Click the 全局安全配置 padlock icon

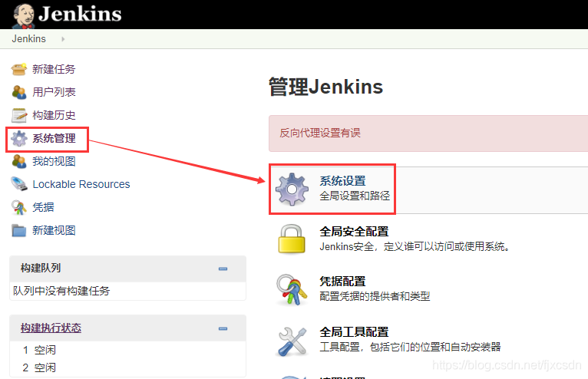point(292,239)
